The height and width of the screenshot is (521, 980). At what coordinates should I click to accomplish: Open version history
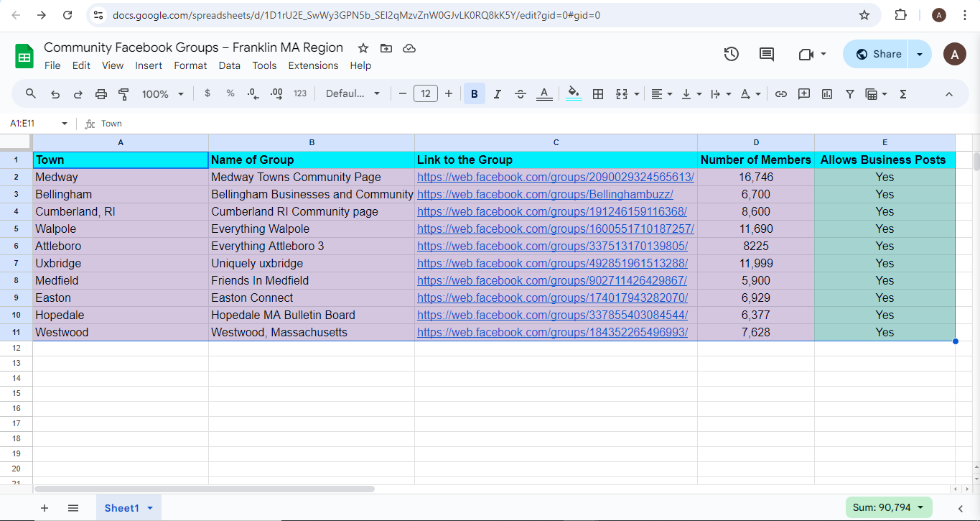pyautogui.click(x=731, y=54)
